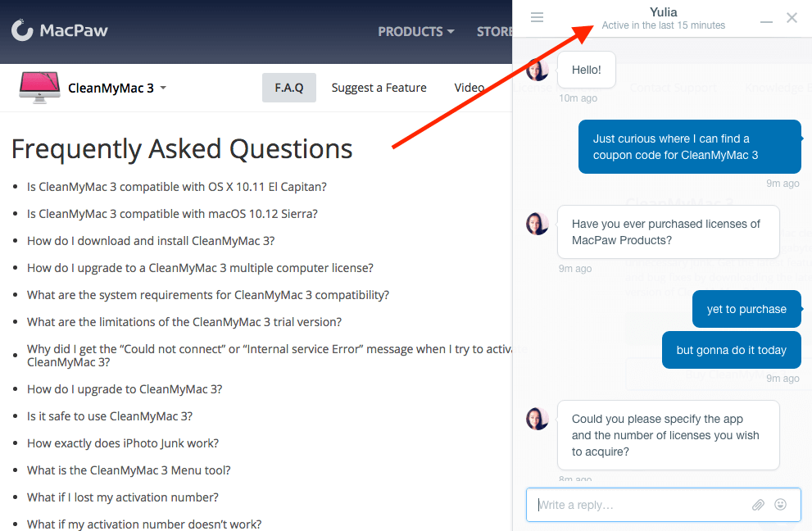The width and height of the screenshot is (812, 531).
Task: Click the '10m ago' timestamp
Action: point(578,98)
